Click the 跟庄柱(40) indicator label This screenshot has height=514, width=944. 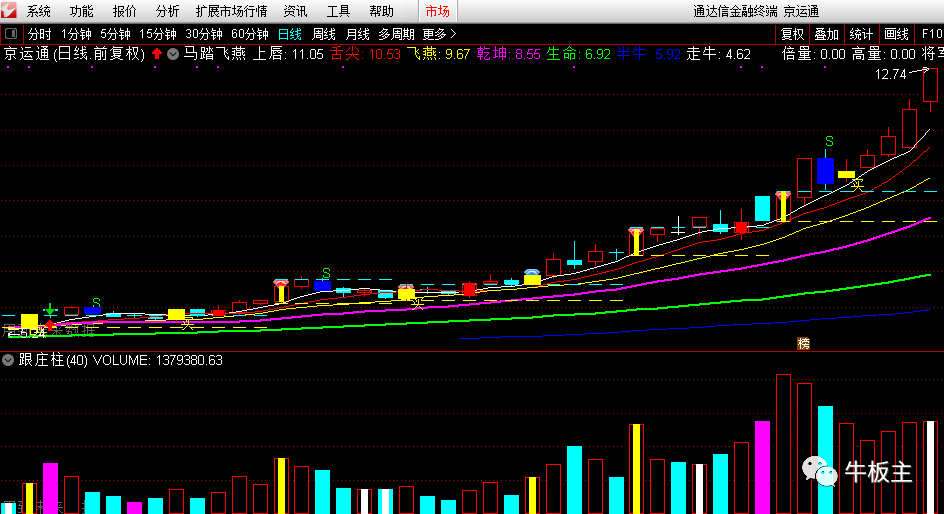pyautogui.click(x=53, y=360)
